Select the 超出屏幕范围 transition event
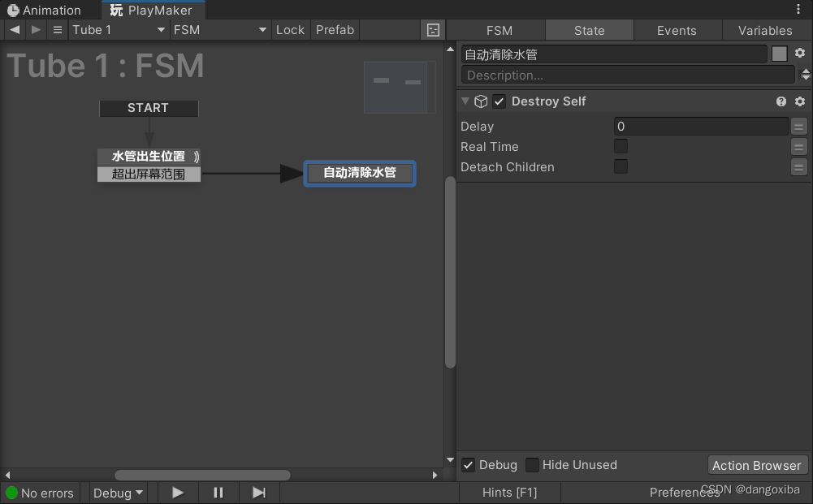The width and height of the screenshot is (813, 504). pyautogui.click(x=149, y=174)
